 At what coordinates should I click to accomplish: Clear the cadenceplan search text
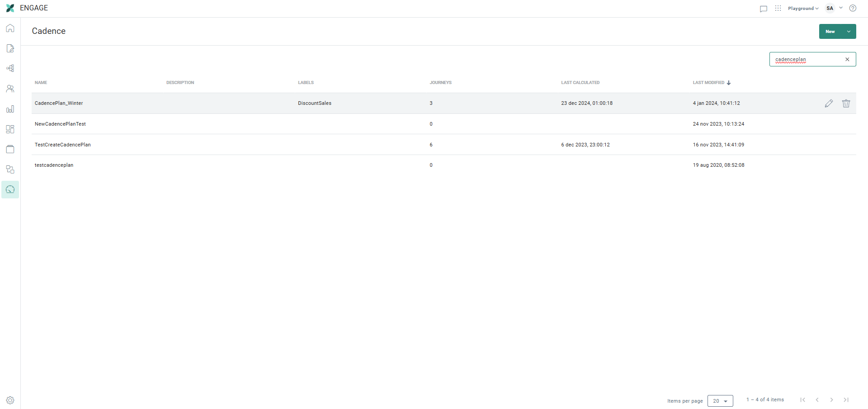tap(847, 59)
